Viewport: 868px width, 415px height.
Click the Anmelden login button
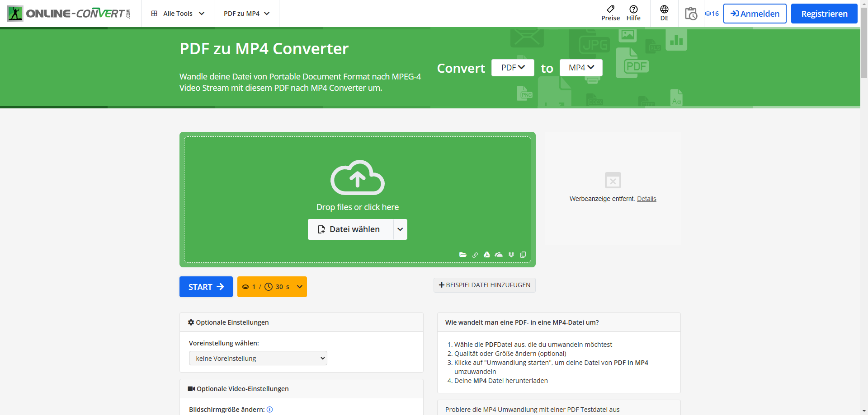(x=755, y=14)
